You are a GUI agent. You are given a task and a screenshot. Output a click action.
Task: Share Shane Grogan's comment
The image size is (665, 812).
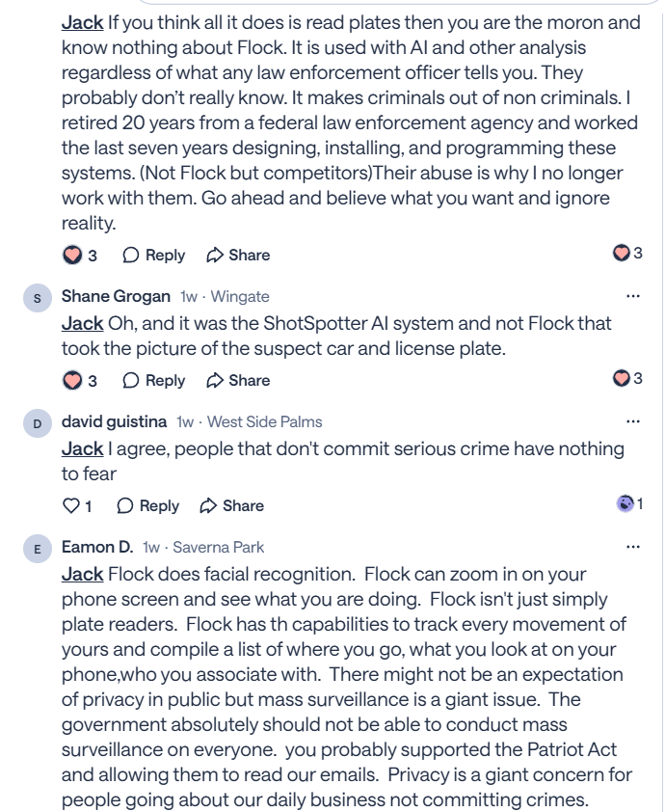[238, 380]
